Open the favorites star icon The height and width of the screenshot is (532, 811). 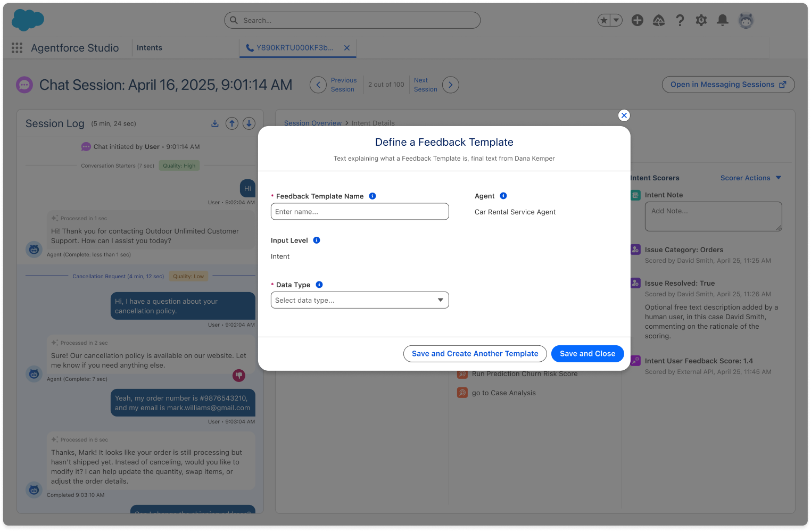point(603,20)
